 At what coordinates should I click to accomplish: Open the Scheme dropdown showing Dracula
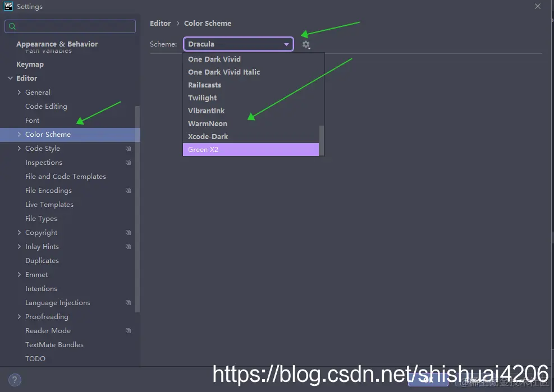pos(239,44)
